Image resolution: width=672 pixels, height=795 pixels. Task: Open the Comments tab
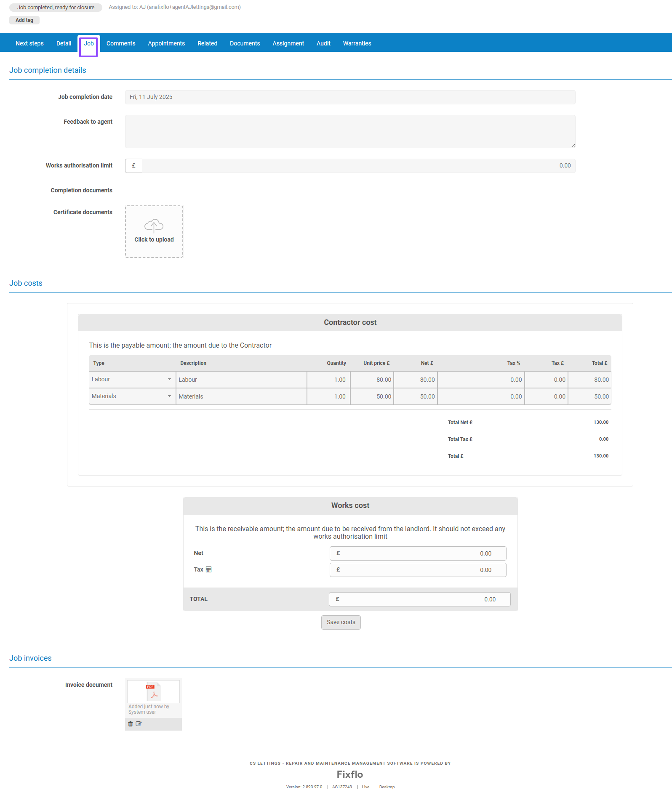121,43
